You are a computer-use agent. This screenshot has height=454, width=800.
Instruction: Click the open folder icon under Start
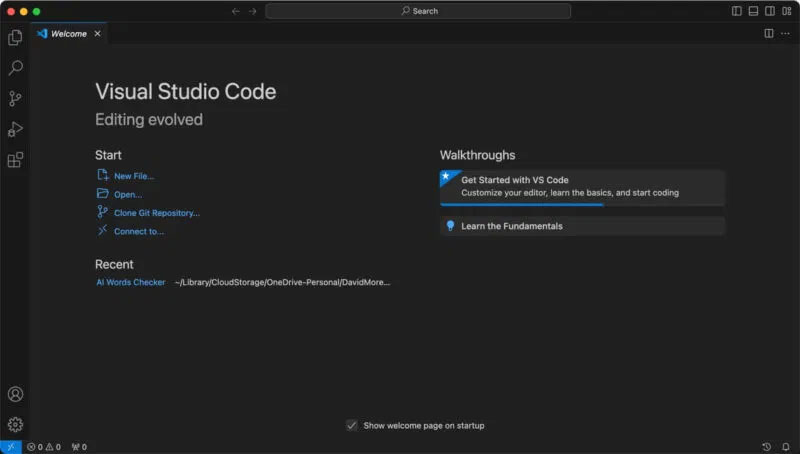(103, 193)
